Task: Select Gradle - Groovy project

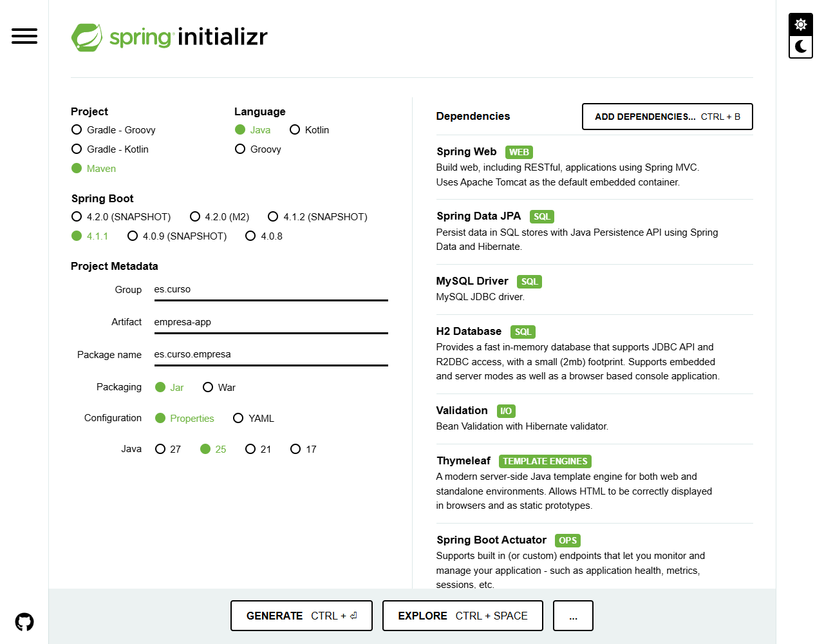Action: coord(113,130)
